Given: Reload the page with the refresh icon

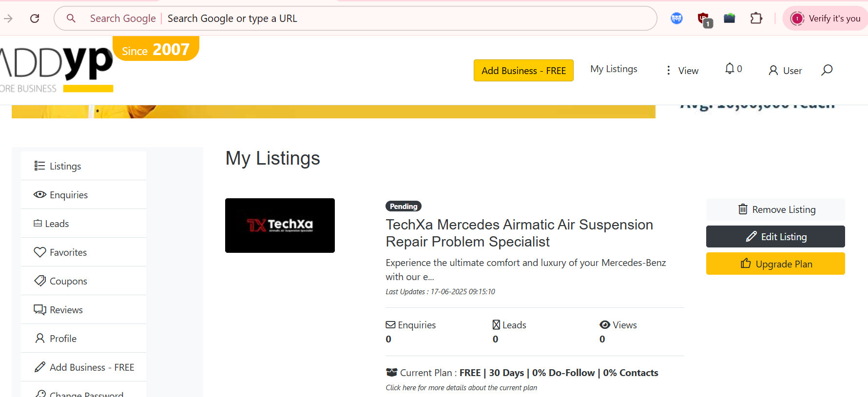Looking at the screenshot, I should click(35, 19).
